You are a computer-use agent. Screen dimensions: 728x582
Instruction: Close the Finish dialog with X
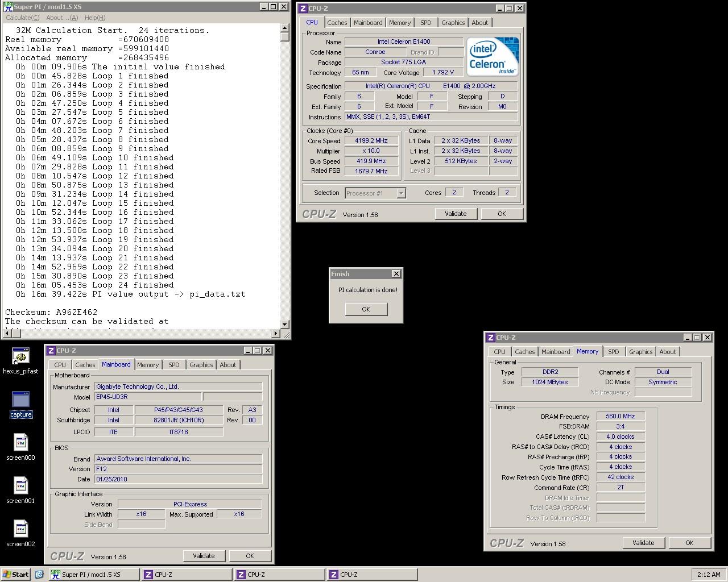click(396, 274)
